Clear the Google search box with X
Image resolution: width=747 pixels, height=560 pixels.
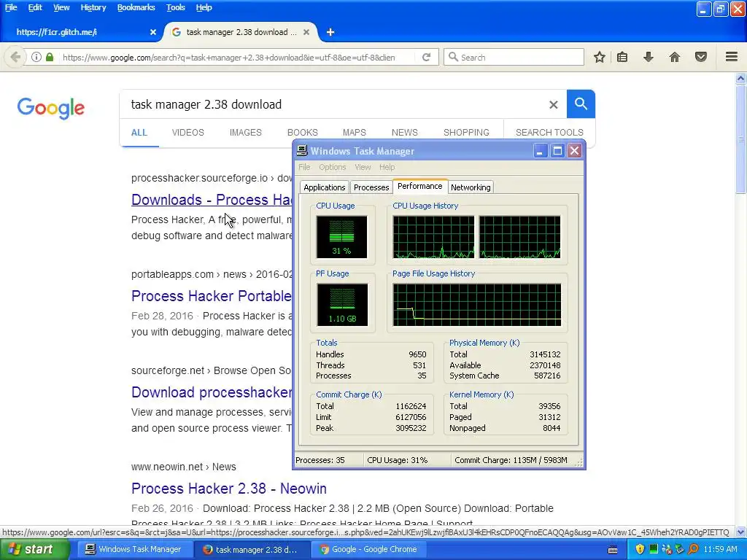pyautogui.click(x=553, y=104)
